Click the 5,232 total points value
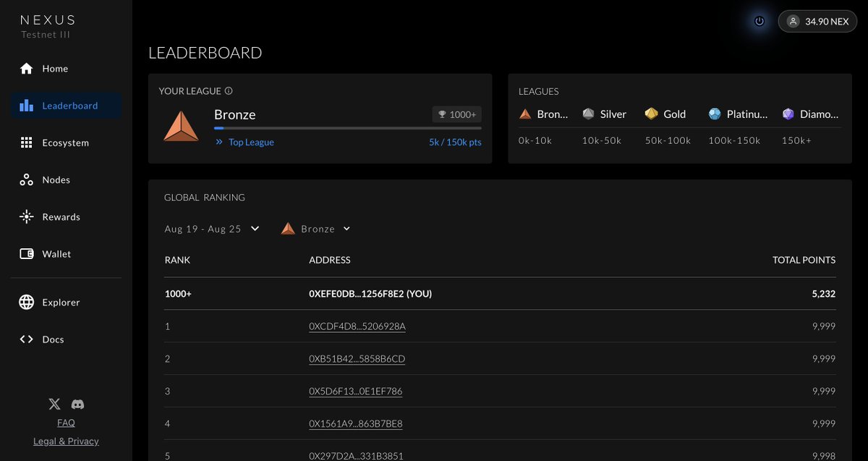This screenshot has width=868, height=461. tap(823, 294)
